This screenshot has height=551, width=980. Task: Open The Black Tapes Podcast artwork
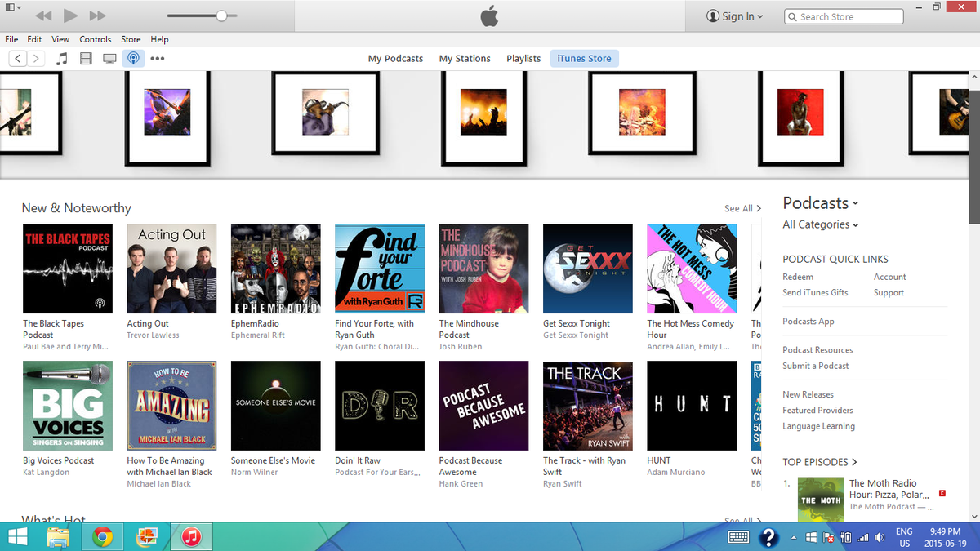pos(68,269)
